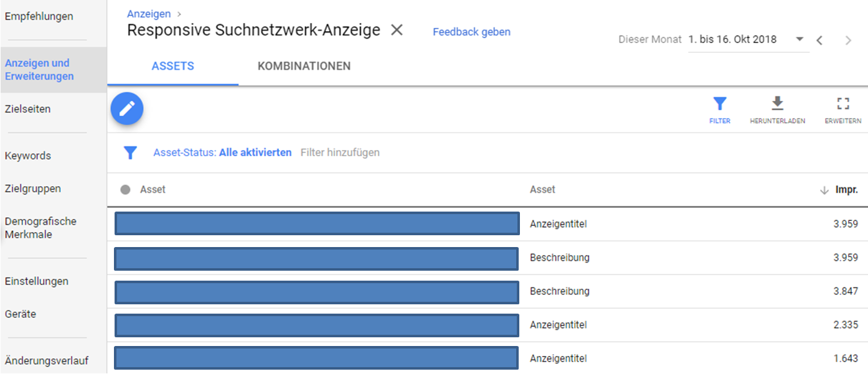The image size is (868, 374).
Task: Switch to the KOMBINATIONEN tab
Action: (x=303, y=65)
